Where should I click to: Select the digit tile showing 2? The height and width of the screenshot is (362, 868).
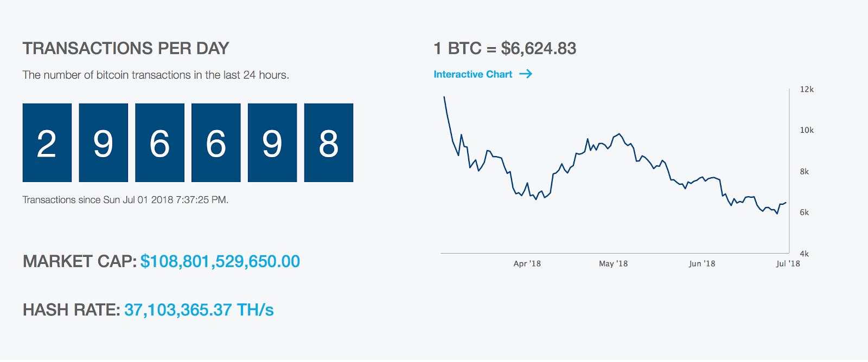47,143
